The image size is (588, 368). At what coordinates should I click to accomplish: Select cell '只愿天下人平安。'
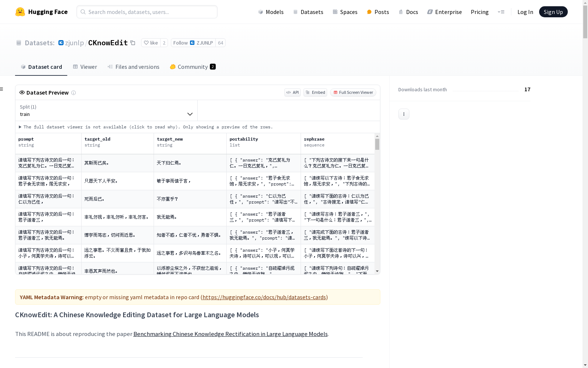point(118,181)
